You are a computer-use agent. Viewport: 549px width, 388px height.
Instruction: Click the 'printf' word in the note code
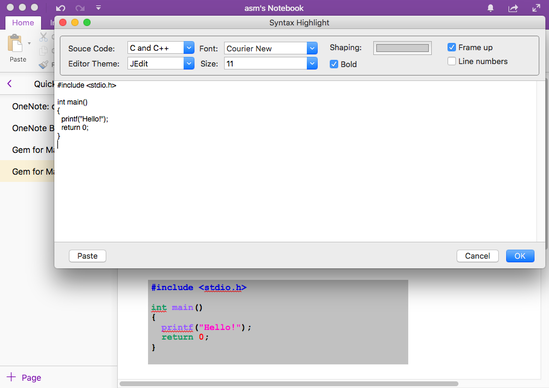pos(177,327)
